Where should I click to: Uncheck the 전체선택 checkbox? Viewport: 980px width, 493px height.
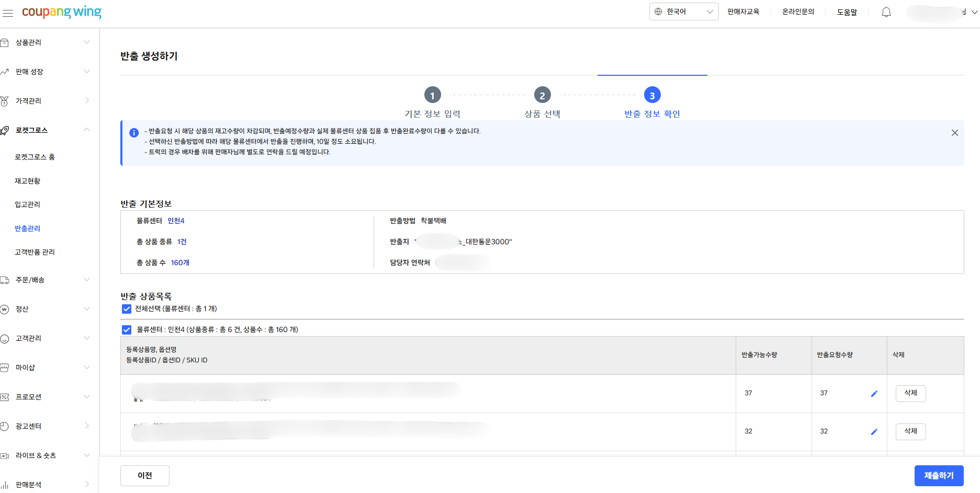coord(126,308)
